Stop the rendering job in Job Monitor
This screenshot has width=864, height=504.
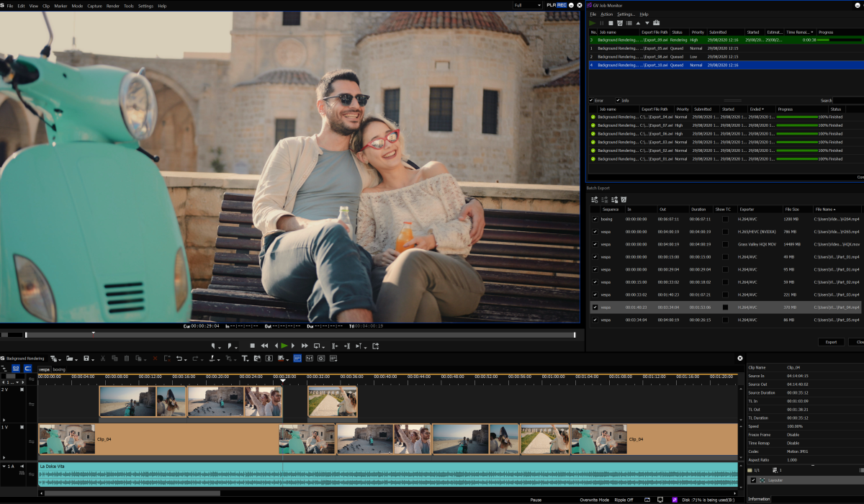[611, 23]
